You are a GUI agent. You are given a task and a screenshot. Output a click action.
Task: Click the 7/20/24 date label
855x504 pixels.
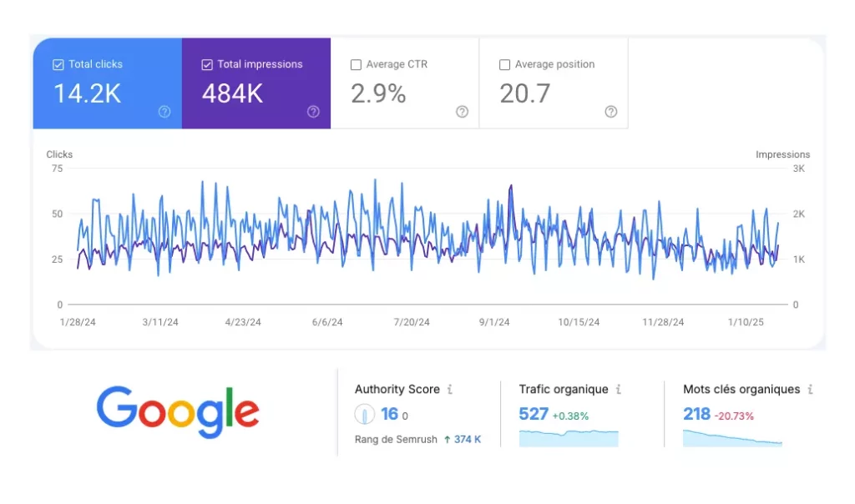click(x=412, y=322)
